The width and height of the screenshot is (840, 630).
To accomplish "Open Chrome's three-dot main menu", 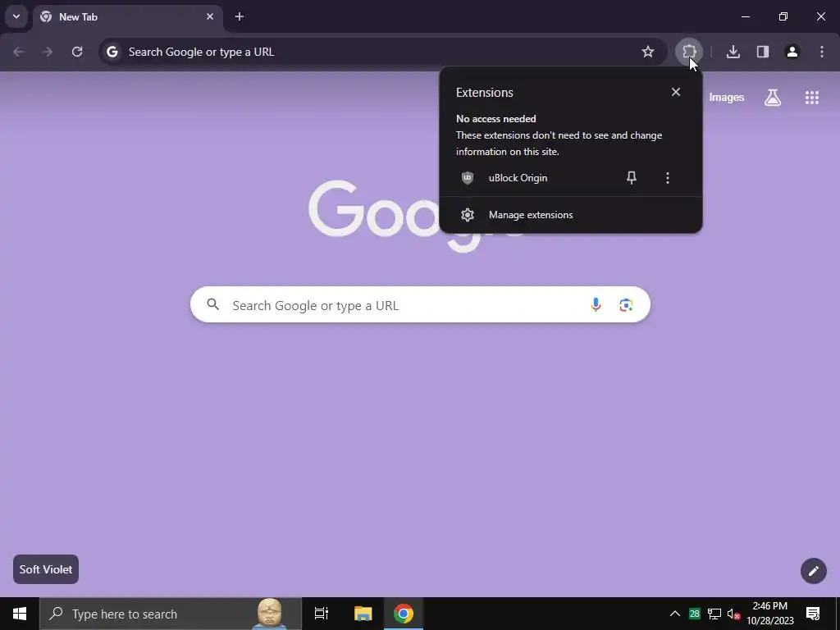I will pos(821,52).
